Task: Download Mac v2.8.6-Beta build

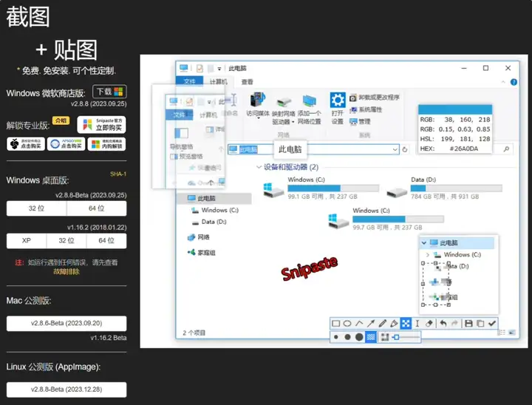Action: pos(66,323)
